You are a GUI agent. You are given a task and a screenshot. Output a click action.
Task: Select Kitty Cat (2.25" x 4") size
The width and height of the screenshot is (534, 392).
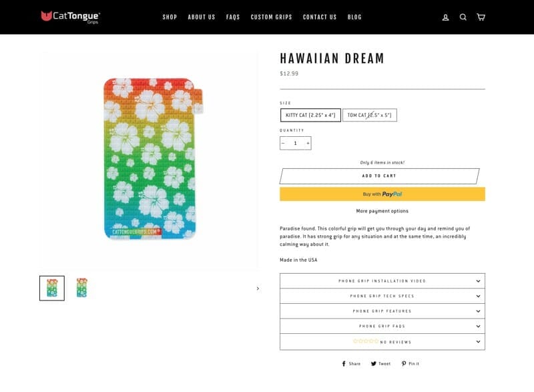pos(310,116)
